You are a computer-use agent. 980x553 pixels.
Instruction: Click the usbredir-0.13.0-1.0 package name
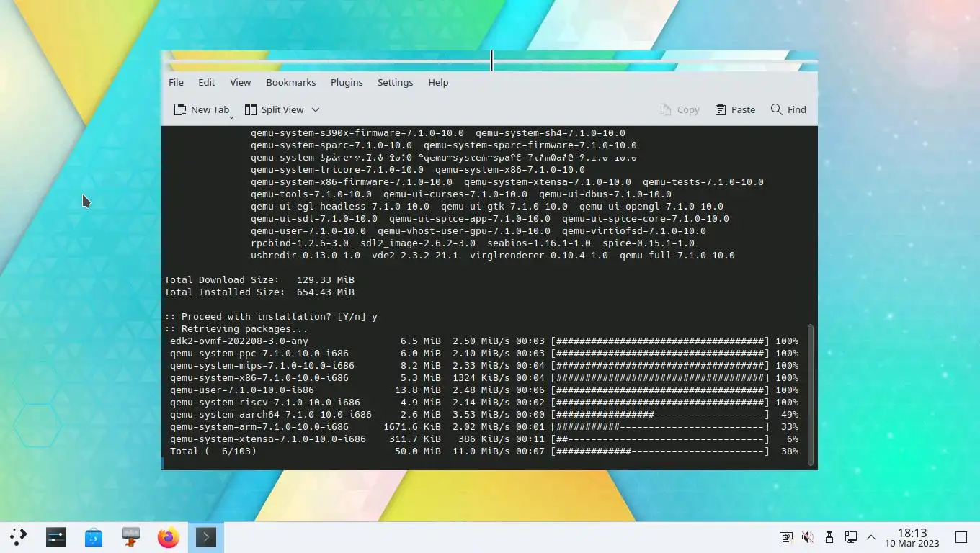click(x=306, y=255)
